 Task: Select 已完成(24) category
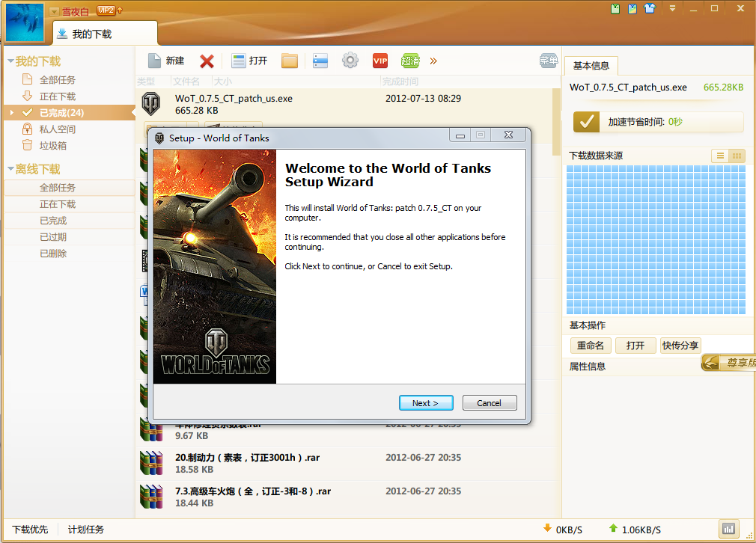coord(70,113)
